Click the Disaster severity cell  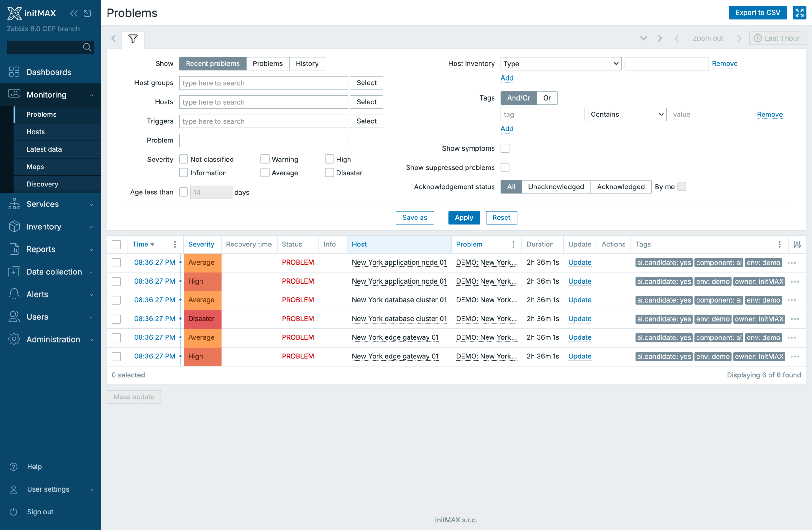(202, 319)
